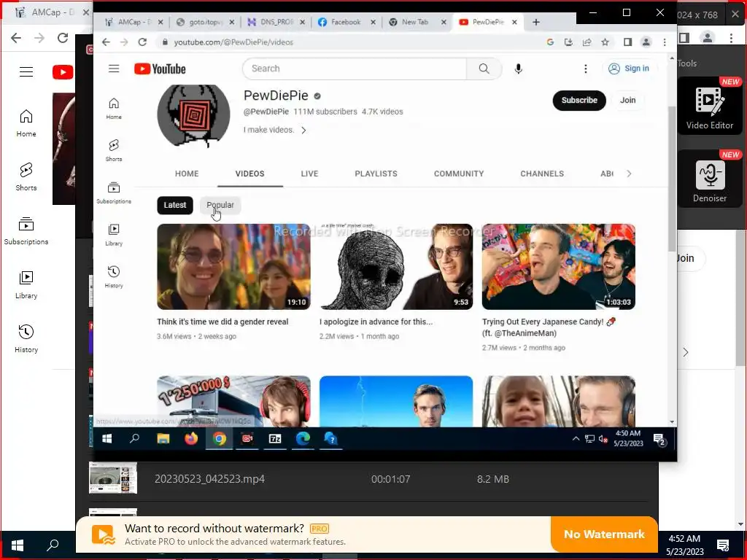The height and width of the screenshot is (560, 747).
Task: Click the Chrome profile icon in front window
Action: click(646, 42)
